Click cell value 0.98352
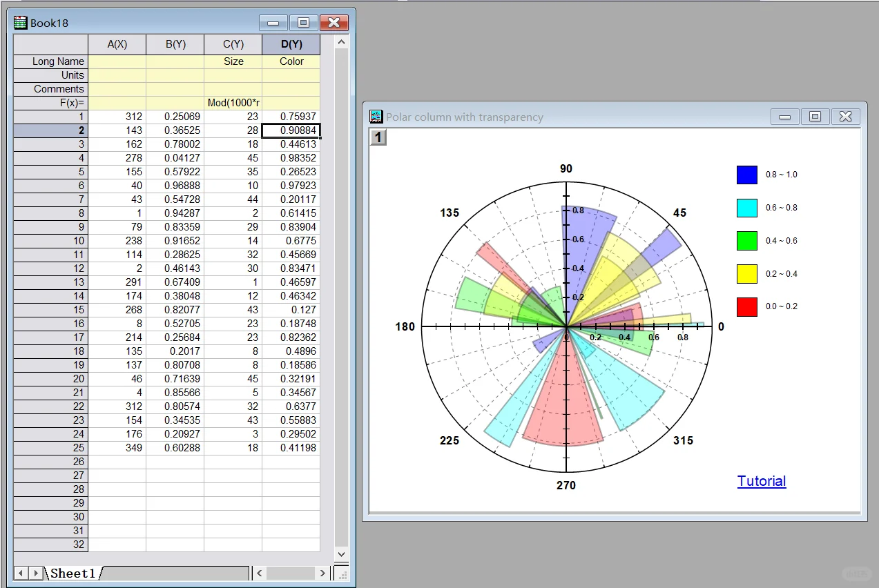Screen dimensions: 879x588 (x=291, y=158)
